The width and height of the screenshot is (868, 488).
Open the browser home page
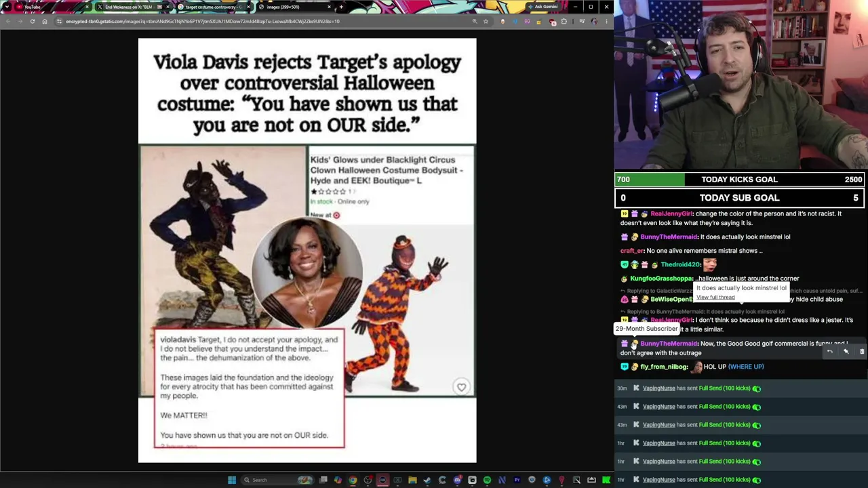coord(45,21)
